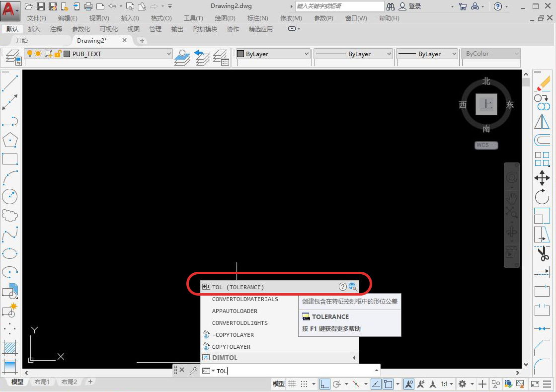Activate the Move tool
Viewport: 556px width, 392px height.
pos(542,178)
